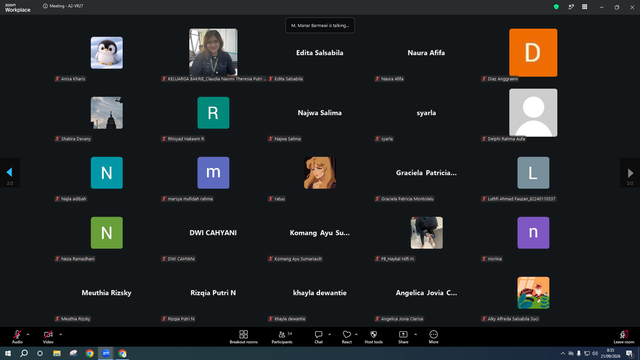640x360 pixels.
Task: Select Neza Ramadhani's green N avatar
Action: tap(107, 233)
